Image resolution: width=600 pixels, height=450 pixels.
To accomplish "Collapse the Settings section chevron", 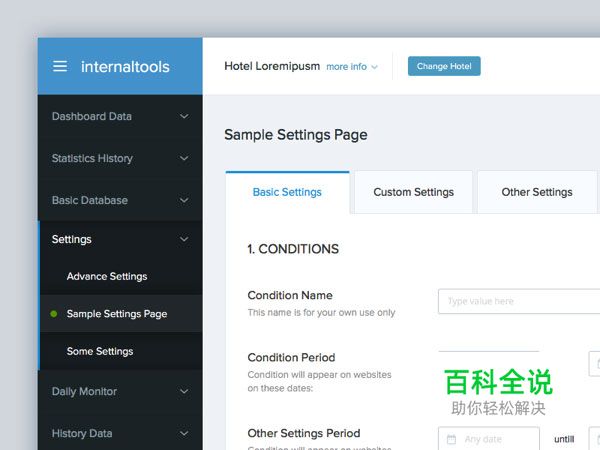I will click(x=184, y=240).
